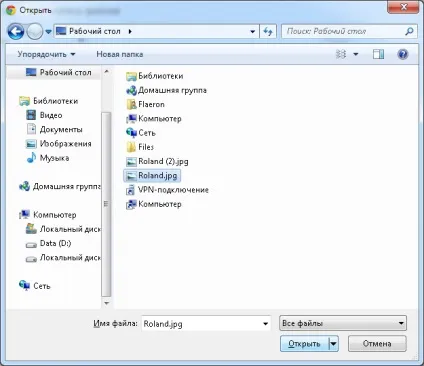Select Библиотеки in the navigation pane
Image resolution: width=424 pixels, height=366 pixels.
click(56, 101)
